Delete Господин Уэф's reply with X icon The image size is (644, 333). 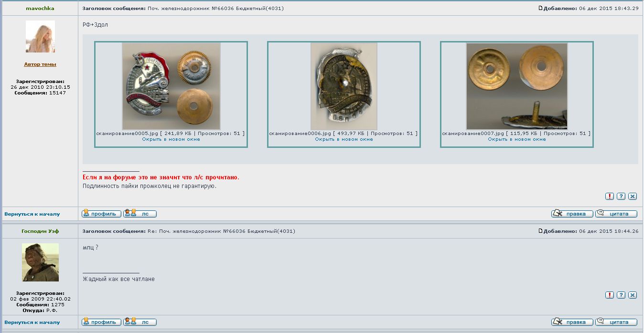(x=633, y=295)
